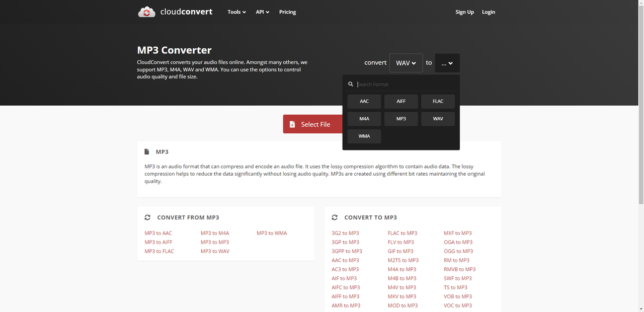644x312 pixels.
Task: Click the page vertical scrollbar thumb
Action: [640, 106]
